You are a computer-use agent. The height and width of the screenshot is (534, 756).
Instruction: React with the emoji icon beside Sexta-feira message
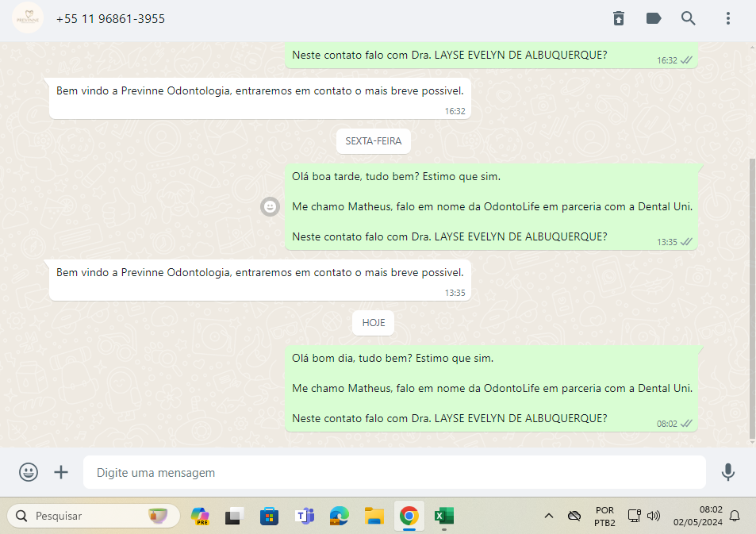pos(270,207)
